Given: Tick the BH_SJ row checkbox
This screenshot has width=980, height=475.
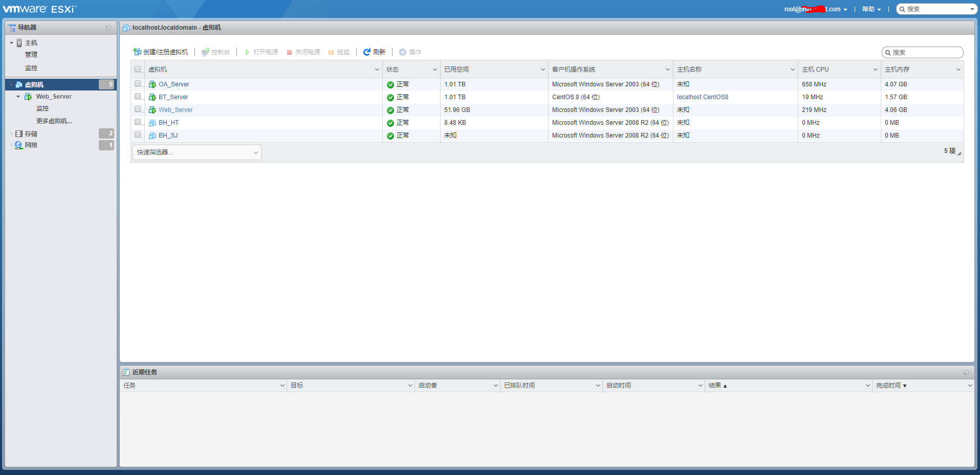Looking at the screenshot, I should click(138, 134).
